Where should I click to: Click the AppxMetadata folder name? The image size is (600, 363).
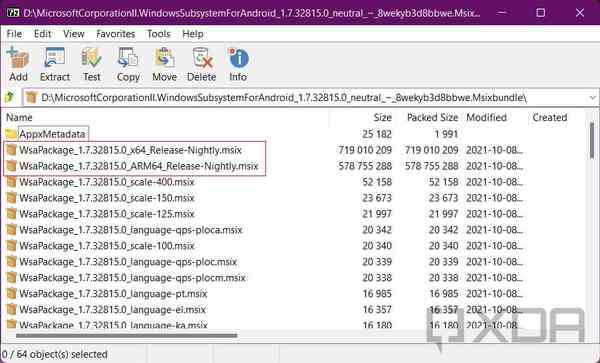(52, 134)
